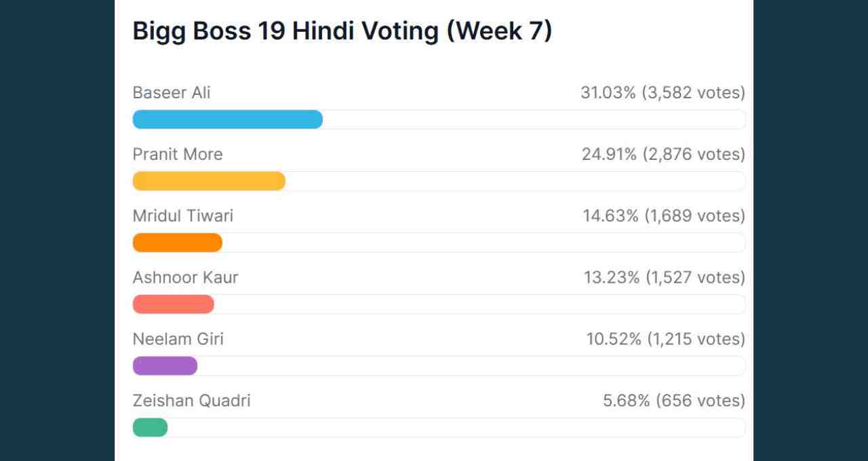This screenshot has height=461, width=868.
Task: Click the orange Mridul Tiwari bar
Action: coord(178,243)
